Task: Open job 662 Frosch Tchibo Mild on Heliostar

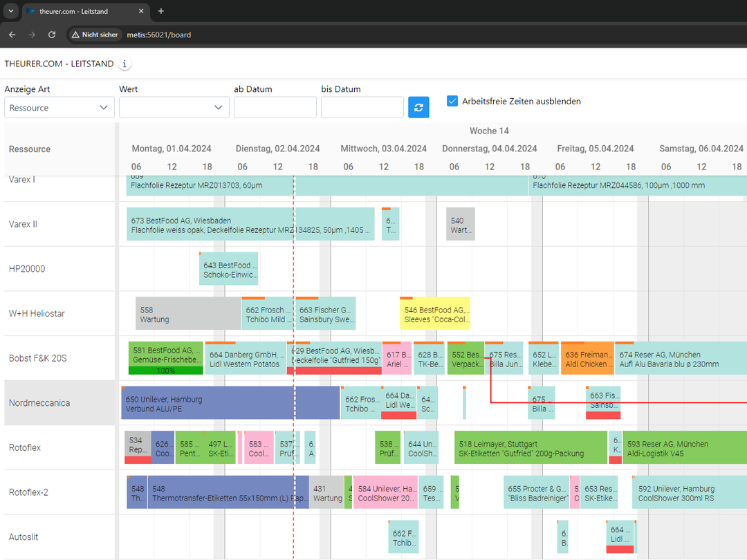Action: (268, 313)
